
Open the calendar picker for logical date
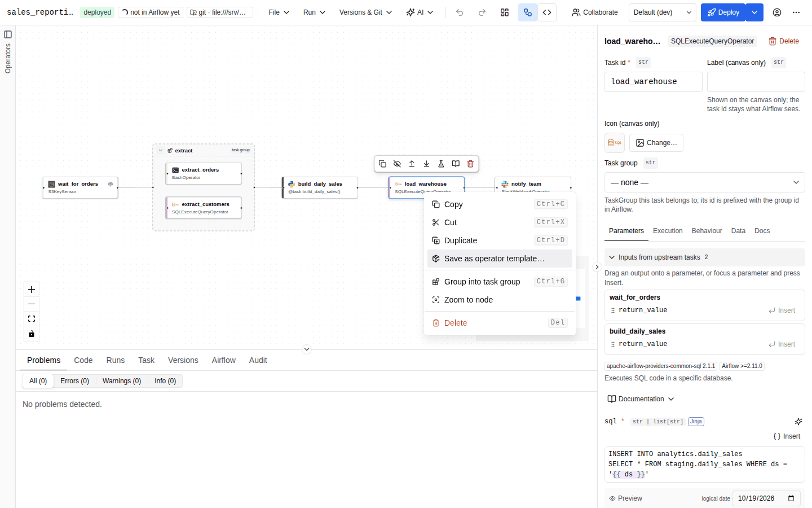791,498
